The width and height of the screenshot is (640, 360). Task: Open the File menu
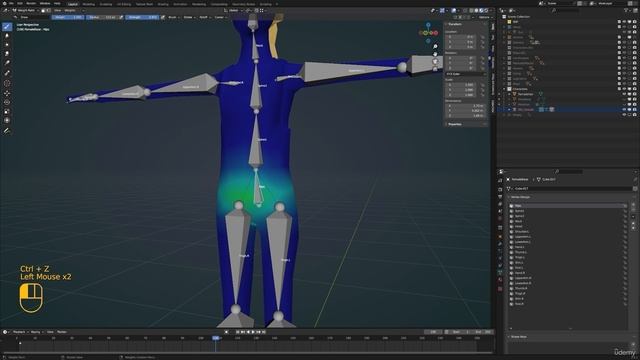[11, 4]
